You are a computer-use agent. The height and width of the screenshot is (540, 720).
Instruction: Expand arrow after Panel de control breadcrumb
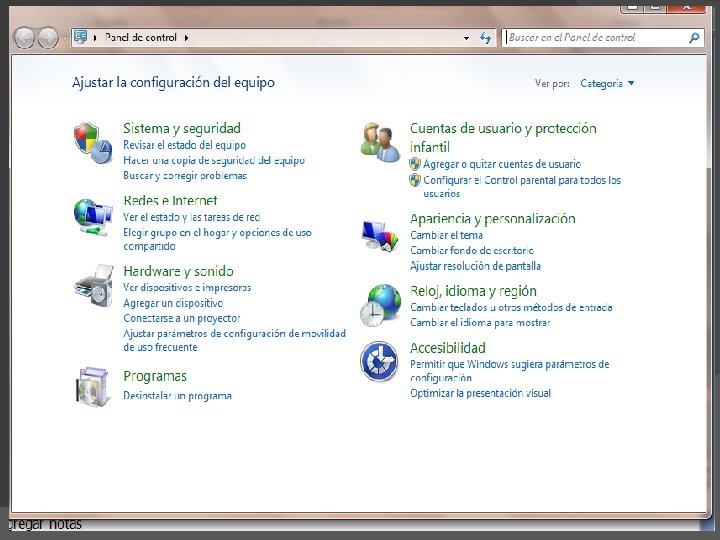point(186,38)
